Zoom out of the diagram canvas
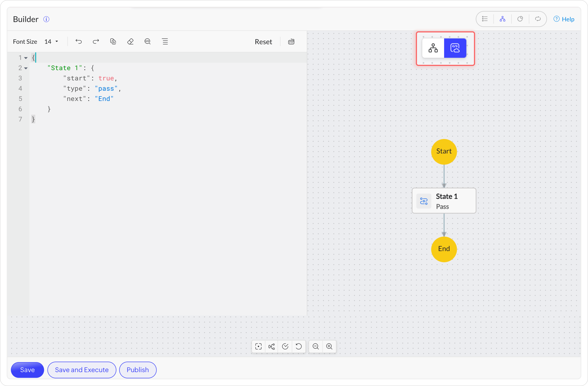This screenshot has height=386, width=588. [x=315, y=347]
